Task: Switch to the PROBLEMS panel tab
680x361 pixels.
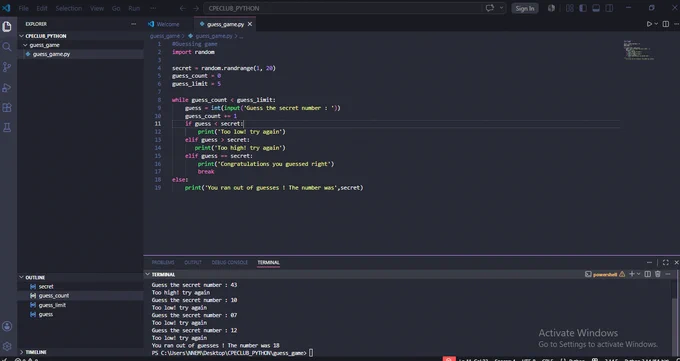Action: pyautogui.click(x=163, y=263)
